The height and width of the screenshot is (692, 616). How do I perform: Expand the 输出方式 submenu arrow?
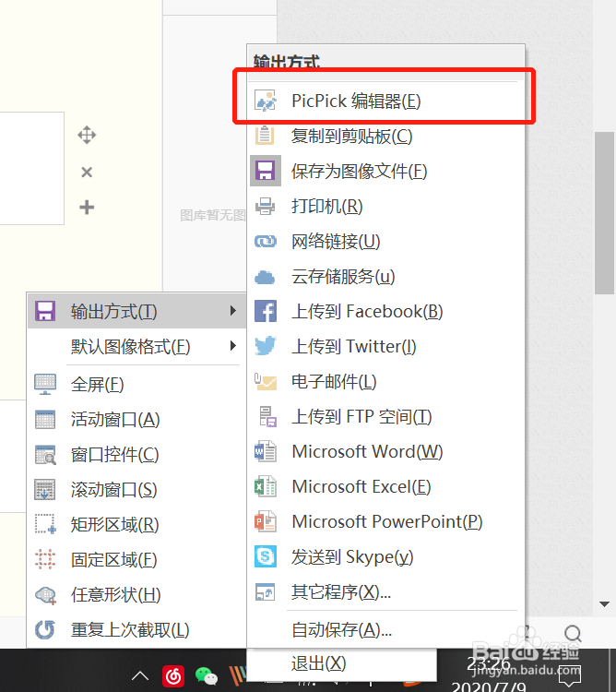pyautogui.click(x=233, y=311)
